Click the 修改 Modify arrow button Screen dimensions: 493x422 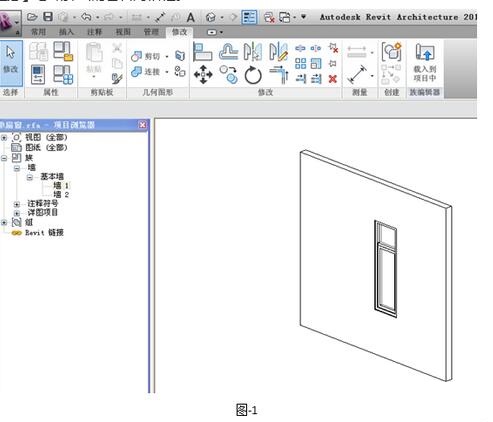coord(11,62)
